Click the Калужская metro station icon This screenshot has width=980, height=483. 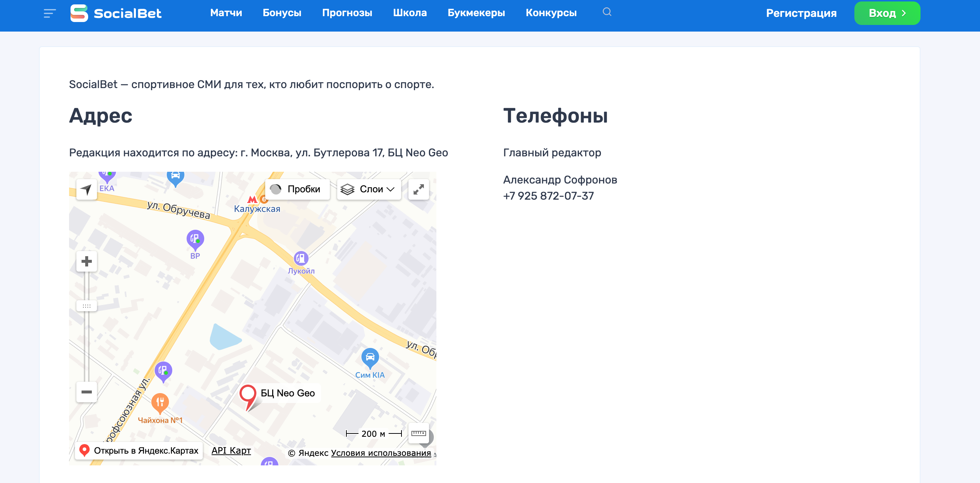252,200
